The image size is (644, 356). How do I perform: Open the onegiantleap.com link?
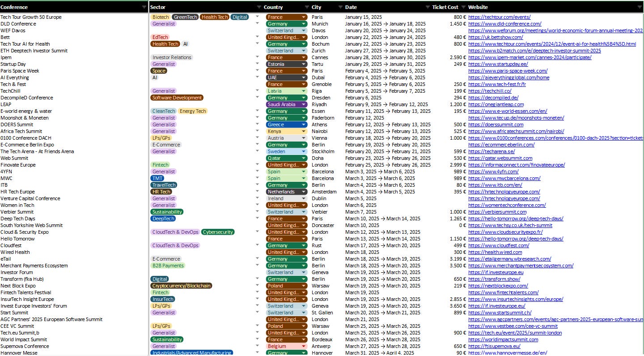click(x=496, y=104)
